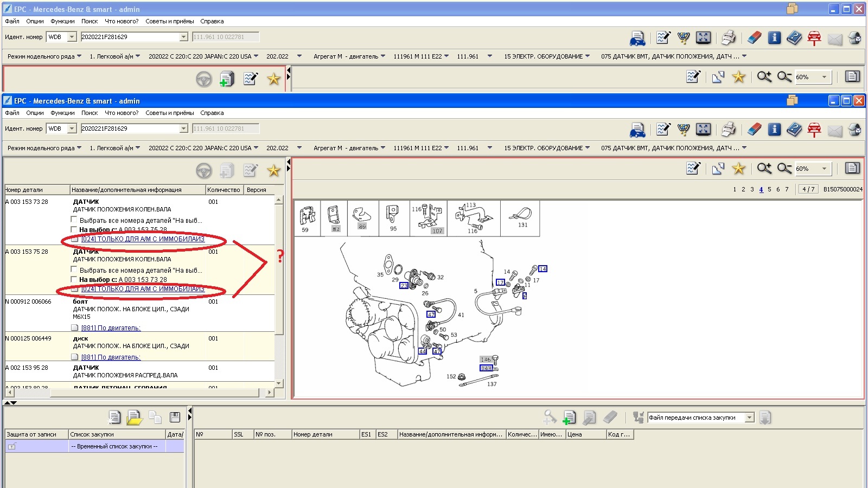Open the notes editor icon in front window main toolbar
868x488 pixels.
pyautogui.click(x=663, y=129)
